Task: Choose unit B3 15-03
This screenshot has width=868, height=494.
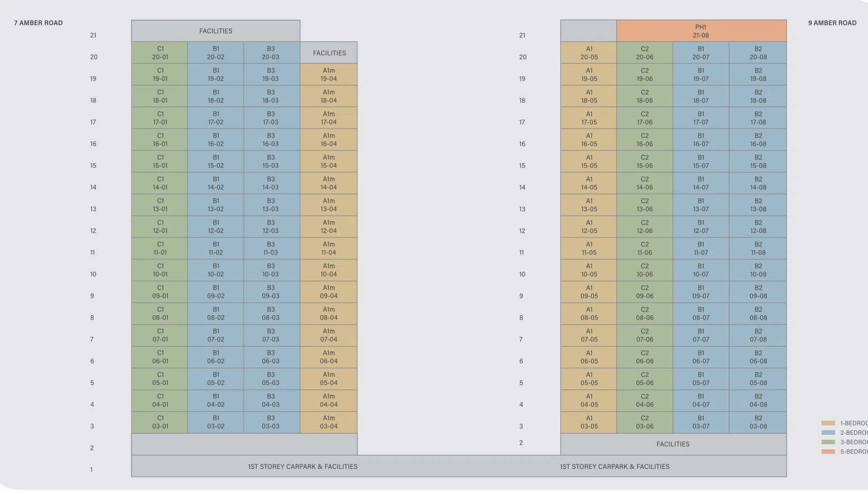Action: [x=271, y=161]
